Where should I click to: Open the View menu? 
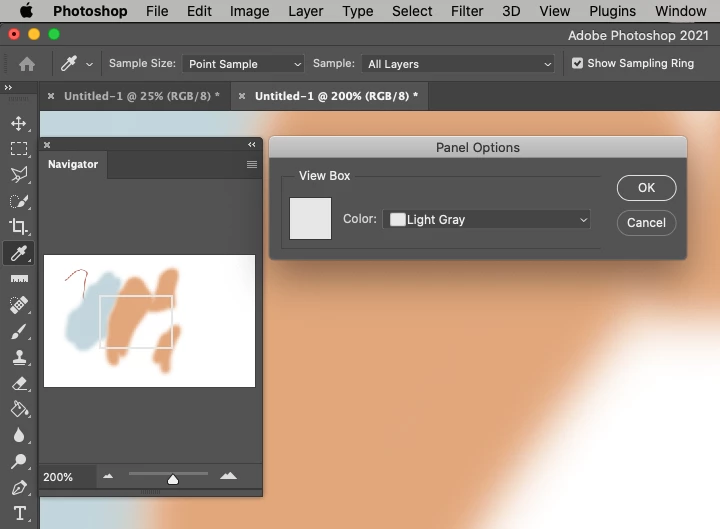(x=555, y=11)
